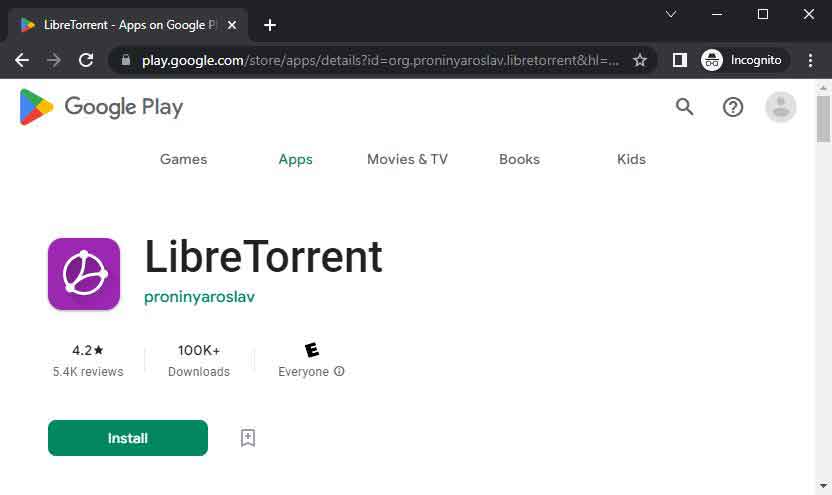This screenshot has width=832, height=495.
Task: Close the LibreTorrent browser tab
Action: pos(232,25)
